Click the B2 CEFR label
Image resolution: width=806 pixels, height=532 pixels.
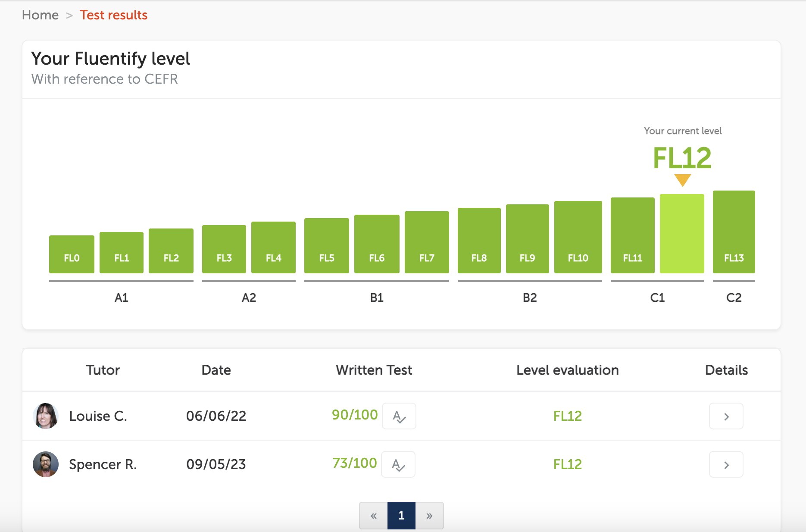pyautogui.click(x=530, y=297)
